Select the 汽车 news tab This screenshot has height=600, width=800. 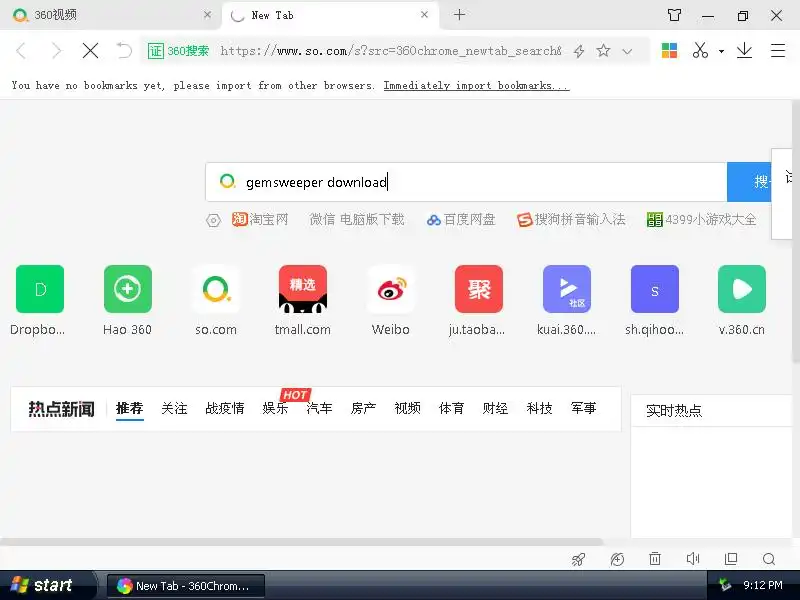click(x=319, y=408)
